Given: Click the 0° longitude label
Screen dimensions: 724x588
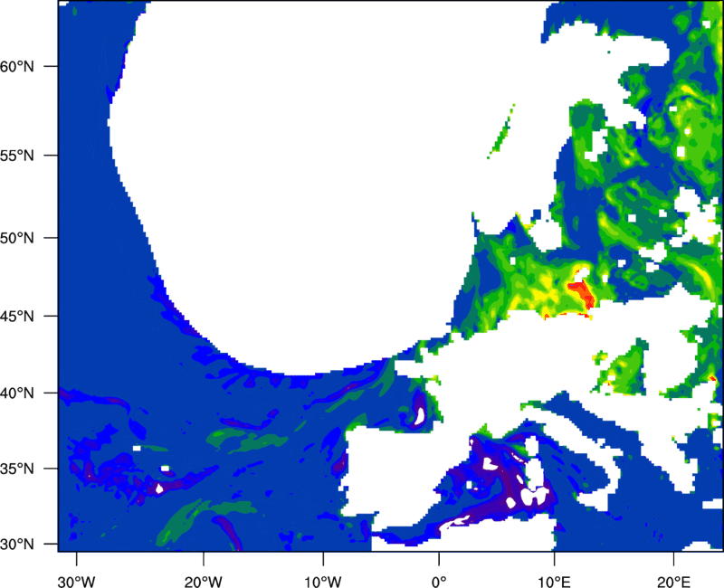Looking at the screenshot, I should click(x=439, y=582).
